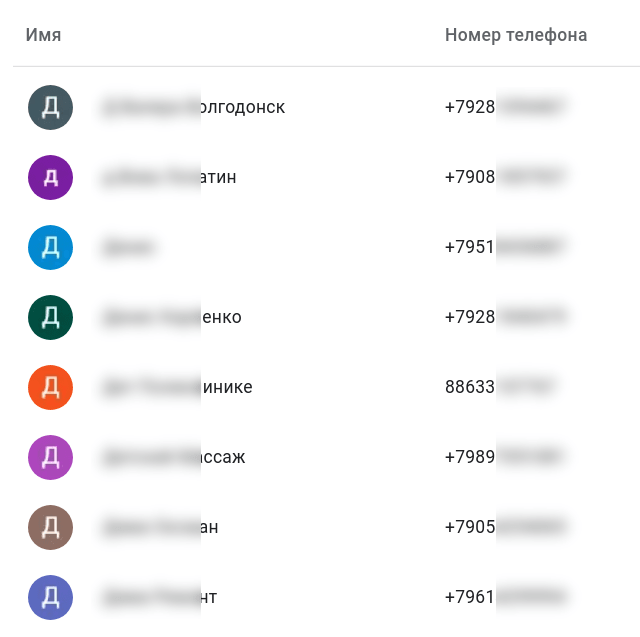The width and height of the screenshot is (640, 637).
Task: Click the brown Д contact avatar
Action: (50, 527)
